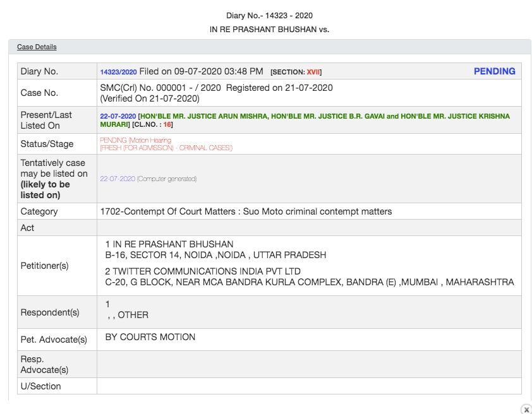Screen dimensions: 532x414
Task: Click the Motion Hearing status text
Action: point(147,140)
